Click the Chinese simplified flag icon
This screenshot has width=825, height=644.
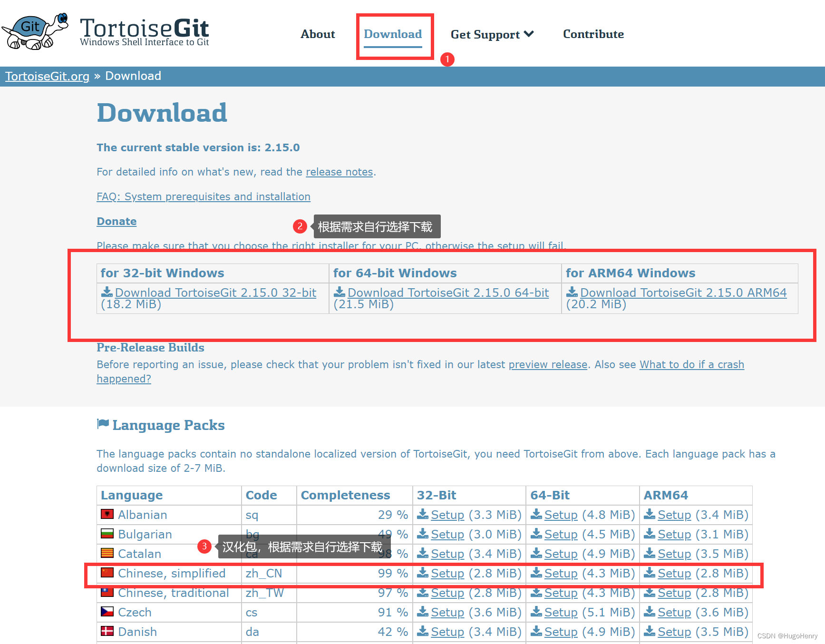(x=107, y=573)
